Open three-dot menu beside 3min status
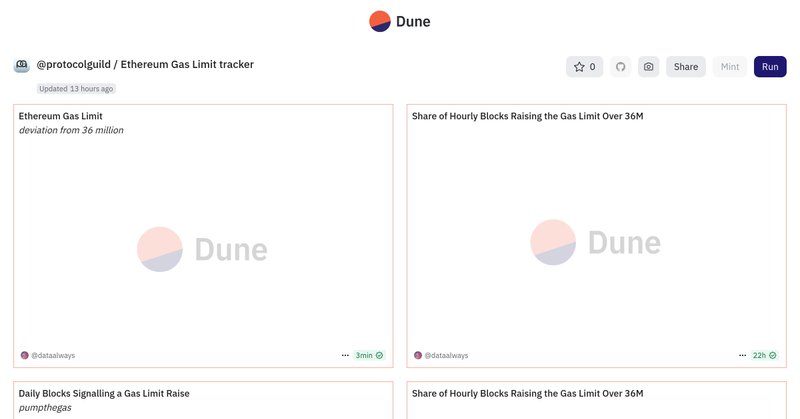Viewport: 800px width, 419px height. [345, 355]
